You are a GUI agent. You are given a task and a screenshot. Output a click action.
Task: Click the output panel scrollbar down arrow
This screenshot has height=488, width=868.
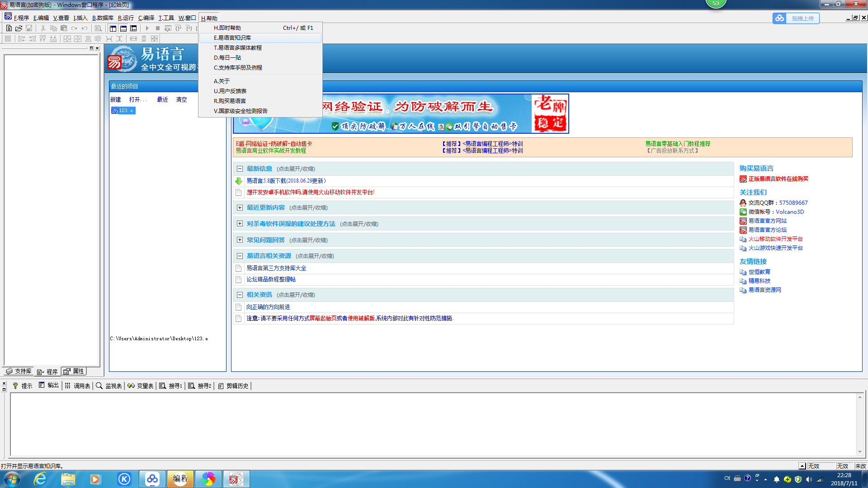[x=860, y=452]
